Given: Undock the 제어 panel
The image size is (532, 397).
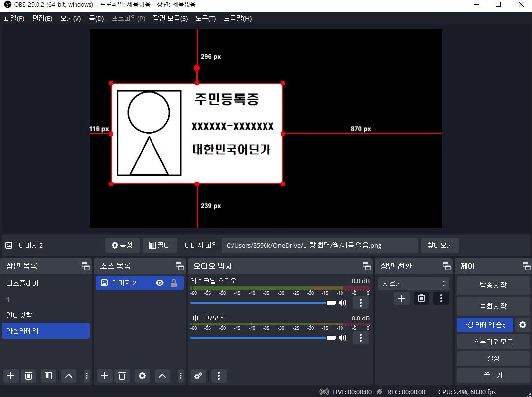Looking at the screenshot, I should (526, 266).
